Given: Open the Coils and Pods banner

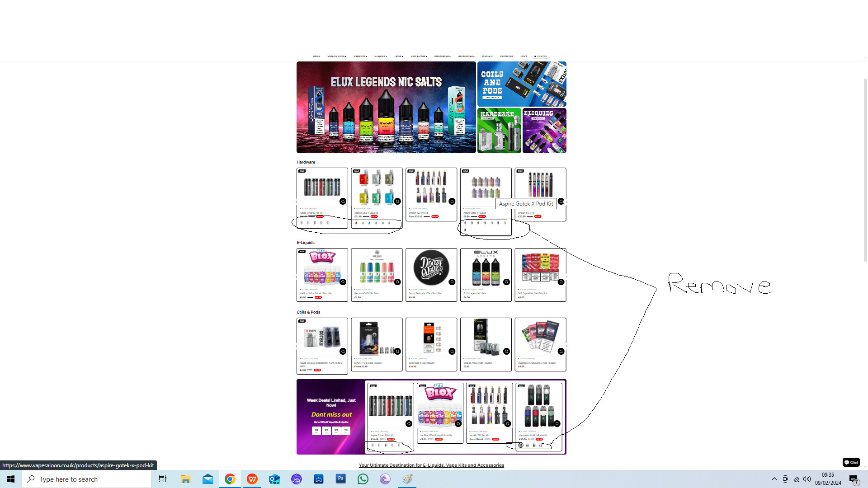Looking at the screenshot, I should (522, 84).
